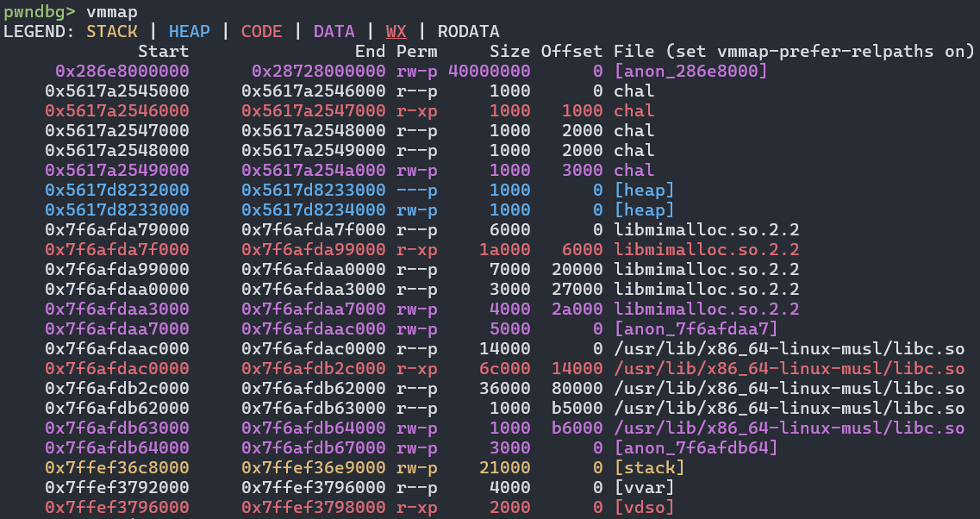Screen dimensions: 980x519
Task: Click the [anon_286e8000] file entry
Action: [x=690, y=71]
